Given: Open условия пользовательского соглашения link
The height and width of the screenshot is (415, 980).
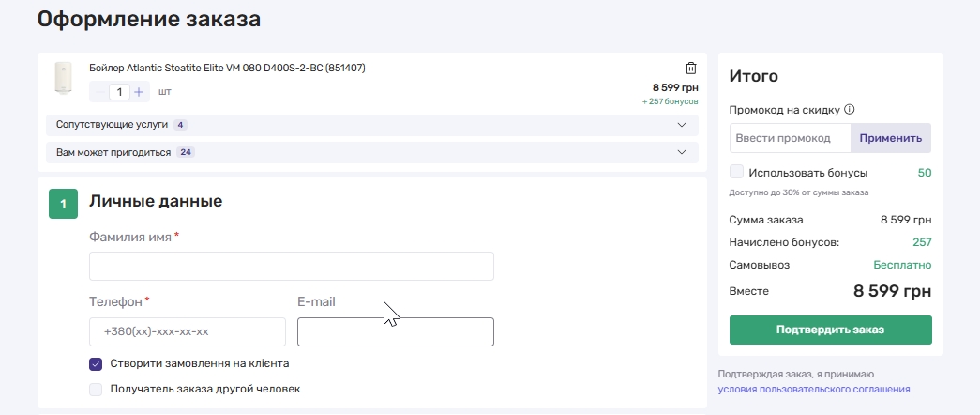Looking at the screenshot, I should (x=814, y=389).
